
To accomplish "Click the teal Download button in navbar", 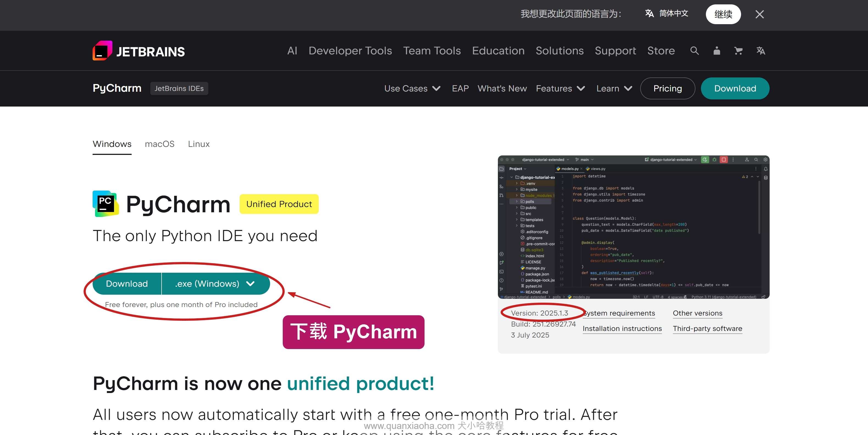I will tap(735, 88).
